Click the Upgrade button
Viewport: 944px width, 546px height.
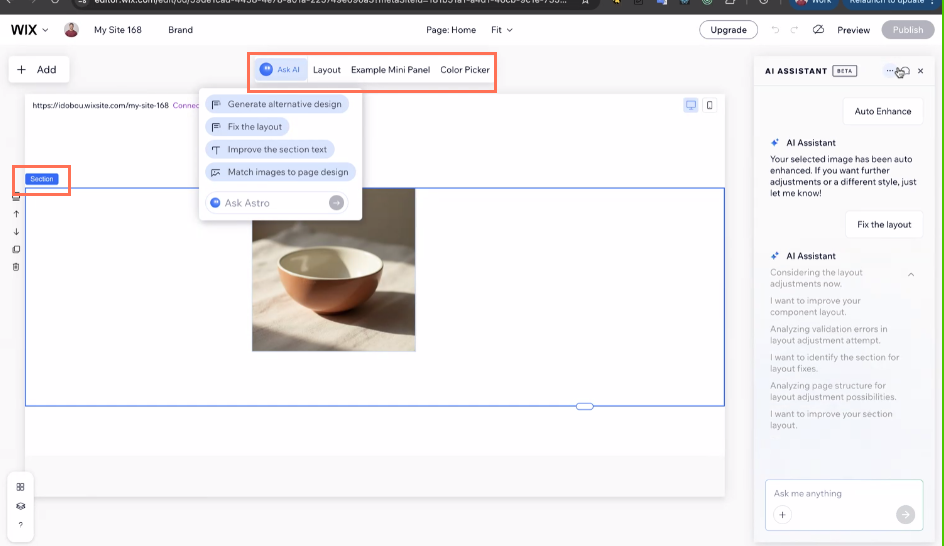(x=728, y=30)
